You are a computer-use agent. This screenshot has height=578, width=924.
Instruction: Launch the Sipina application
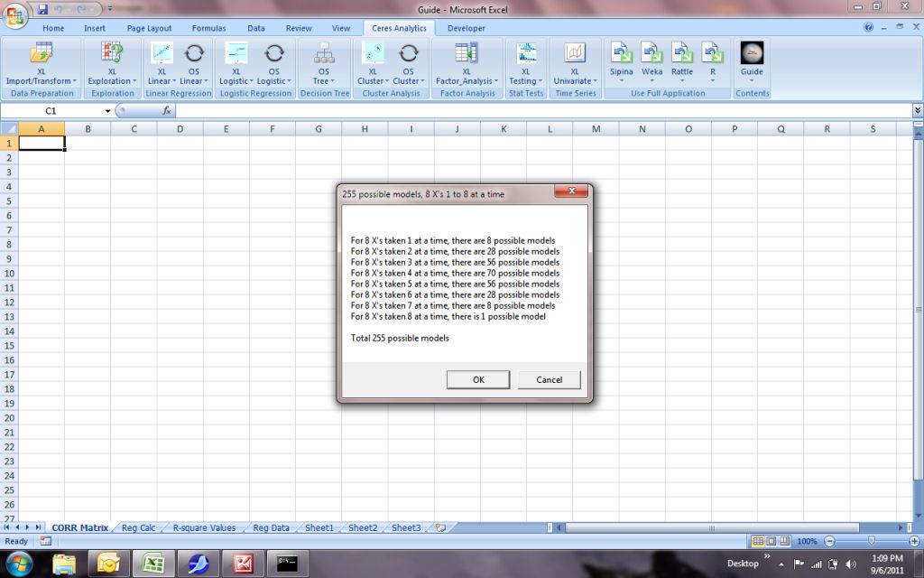[x=621, y=62]
